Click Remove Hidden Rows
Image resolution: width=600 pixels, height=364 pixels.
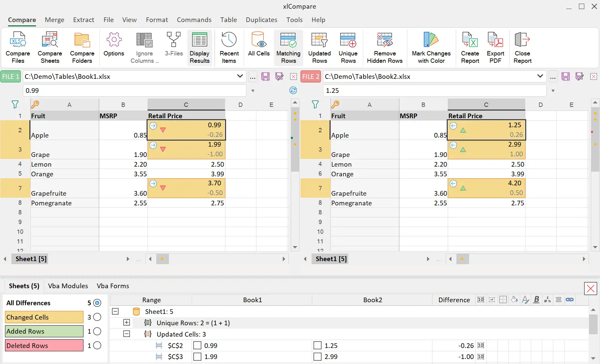385,47
